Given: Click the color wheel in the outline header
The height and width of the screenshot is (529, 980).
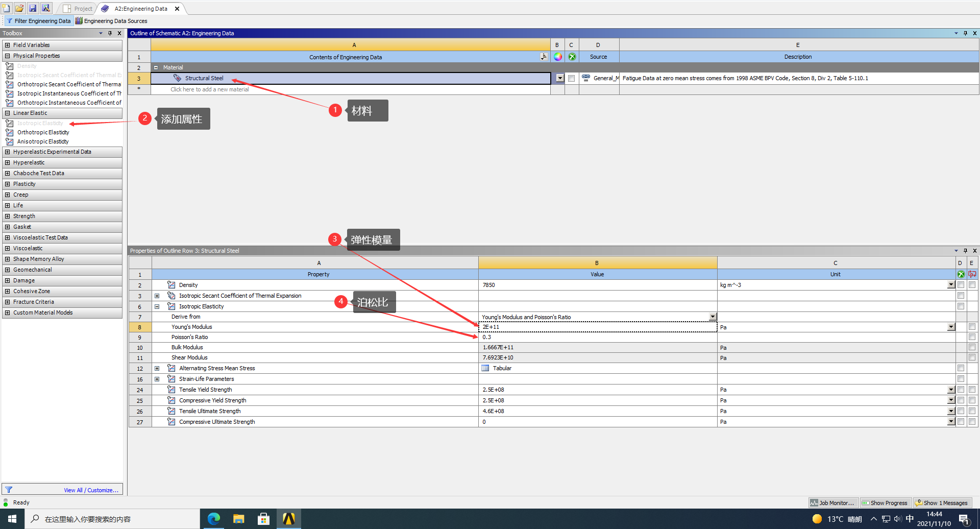Looking at the screenshot, I should pos(557,57).
